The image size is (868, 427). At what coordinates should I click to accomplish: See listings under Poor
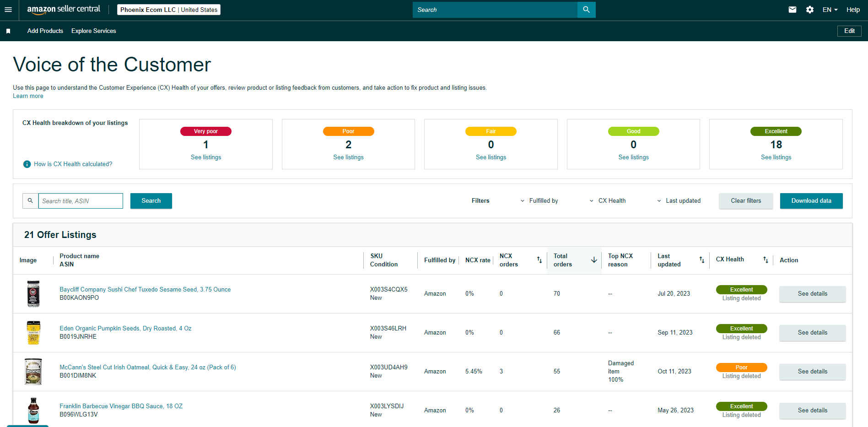[349, 157]
